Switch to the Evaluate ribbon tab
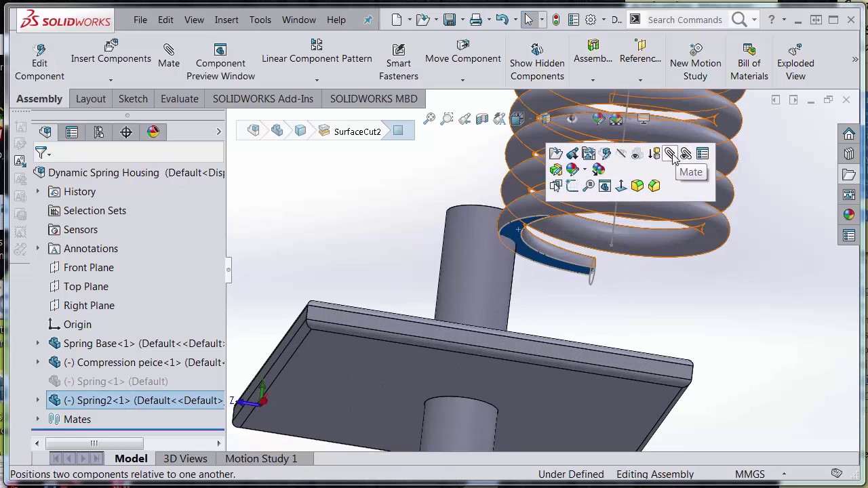Image resolution: width=868 pixels, height=488 pixels. tap(180, 99)
